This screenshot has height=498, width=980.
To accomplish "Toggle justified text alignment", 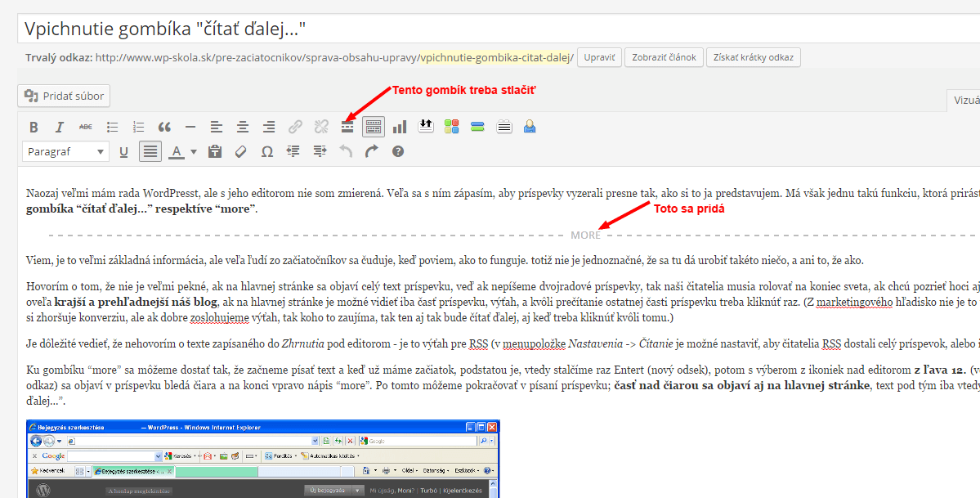I will [x=150, y=152].
